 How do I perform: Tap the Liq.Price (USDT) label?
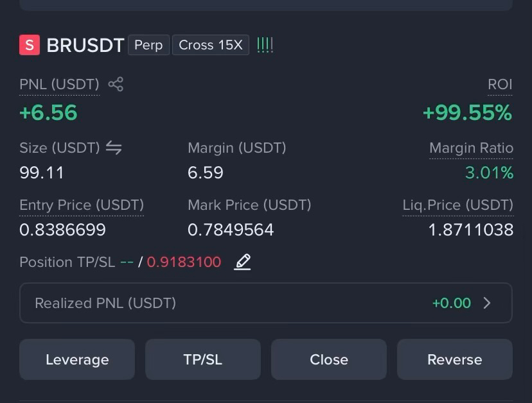point(458,205)
